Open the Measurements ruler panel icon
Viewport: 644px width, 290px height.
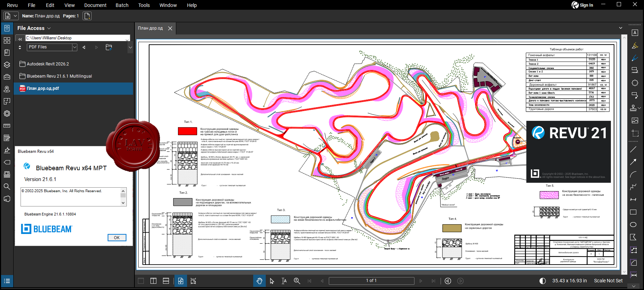pos(7,126)
